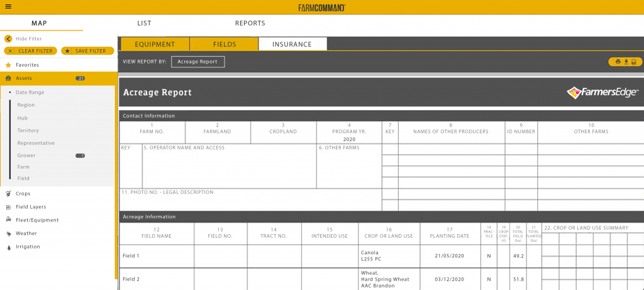Click the total field value 51.8
This screenshot has width=644, height=290.
click(x=518, y=279)
